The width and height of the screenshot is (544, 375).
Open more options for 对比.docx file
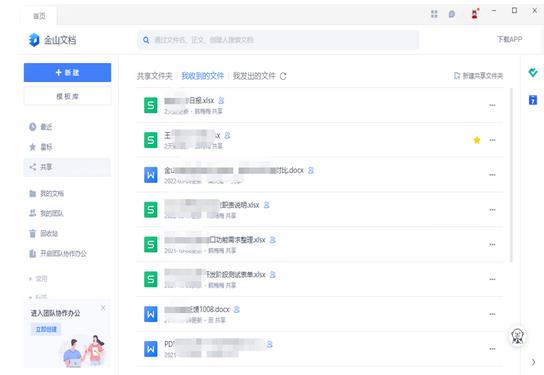492,175
